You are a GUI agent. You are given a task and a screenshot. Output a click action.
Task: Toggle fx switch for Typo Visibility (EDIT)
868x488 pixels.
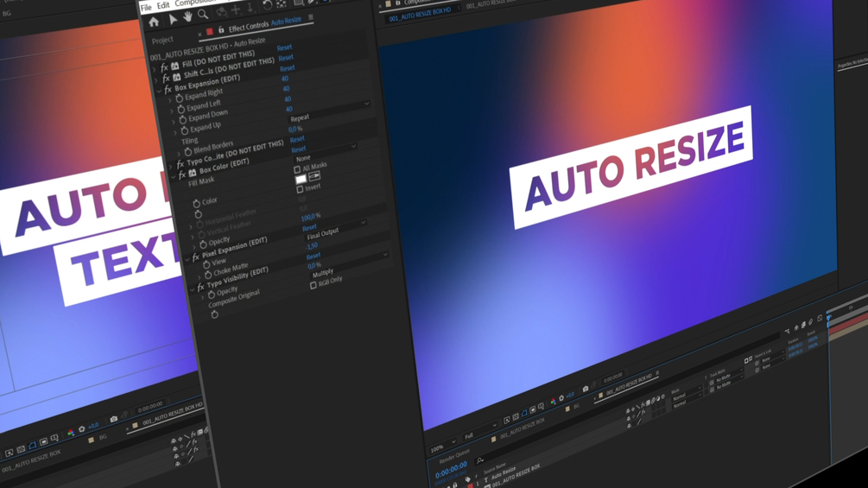200,287
